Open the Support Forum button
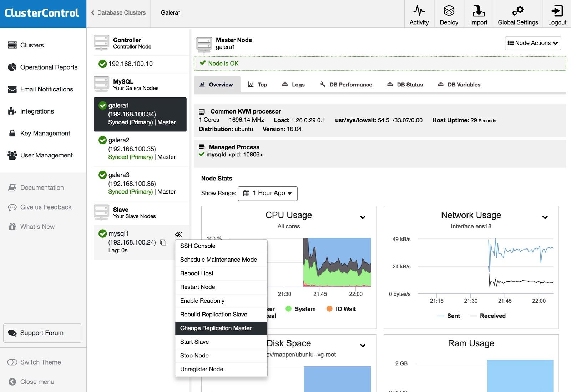The image size is (571, 392). (x=42, y=333)
